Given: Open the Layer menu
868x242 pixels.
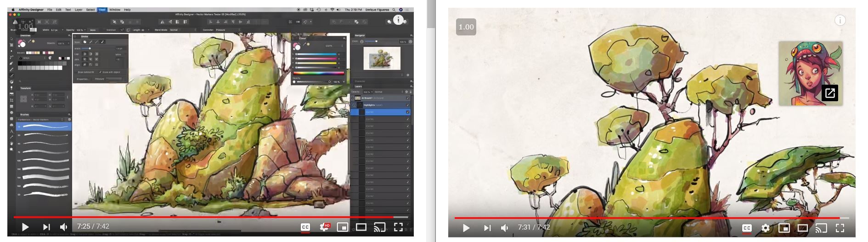Looking at the screenshot, I should coord(79,9).
